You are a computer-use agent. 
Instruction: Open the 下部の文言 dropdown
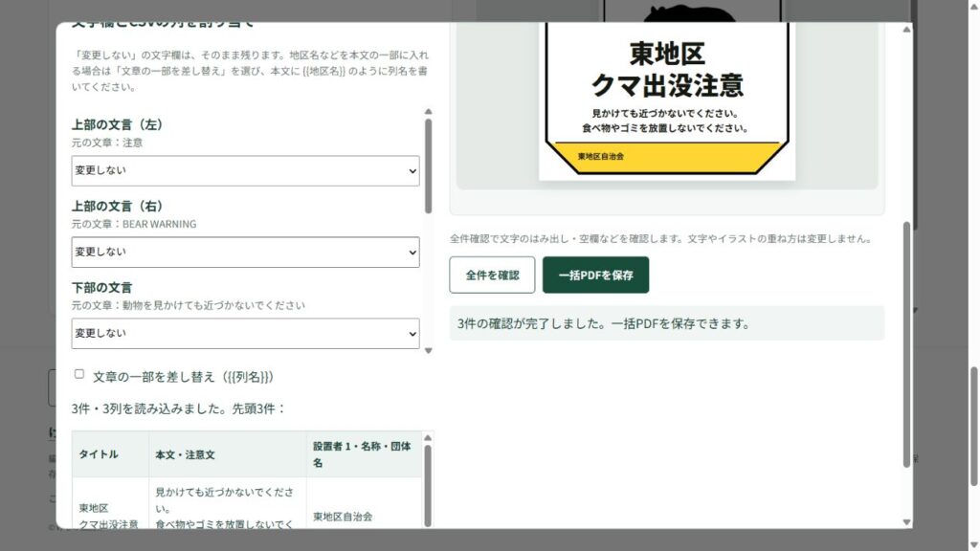245,334
